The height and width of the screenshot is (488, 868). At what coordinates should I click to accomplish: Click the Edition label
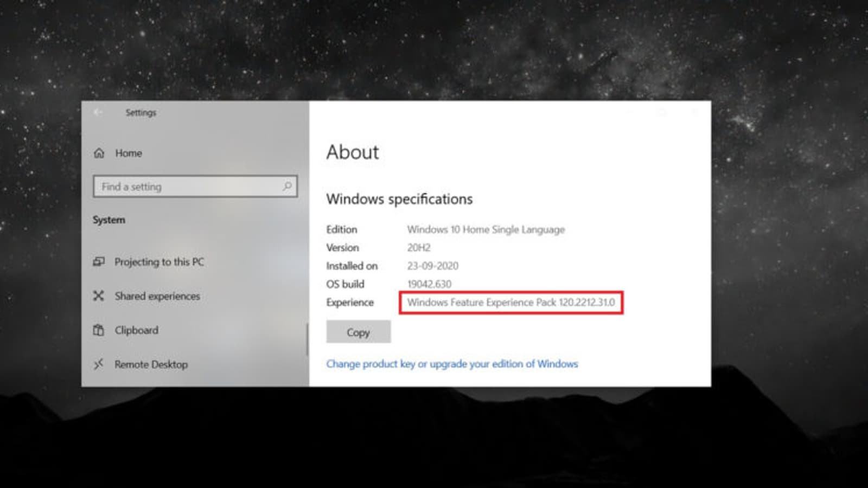tap(342, 229)
